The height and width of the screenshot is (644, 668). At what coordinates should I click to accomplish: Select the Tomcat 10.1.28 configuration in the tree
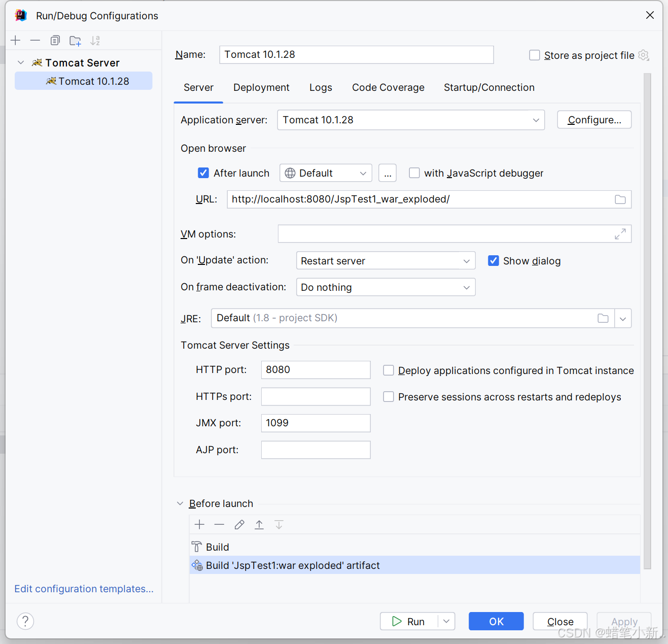tap(84, 81)
